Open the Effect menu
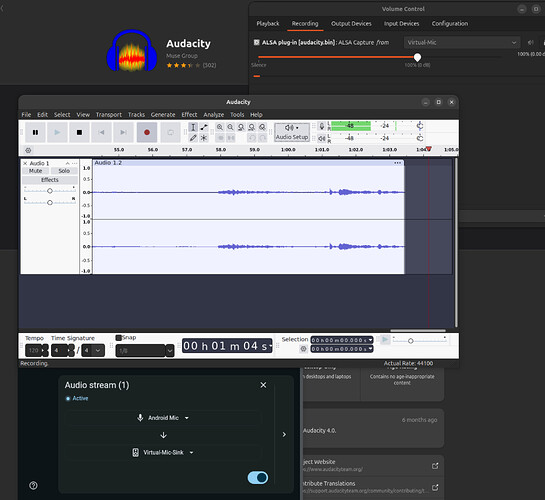This screenshot has width=545, height=500. [x=189, y=115]
